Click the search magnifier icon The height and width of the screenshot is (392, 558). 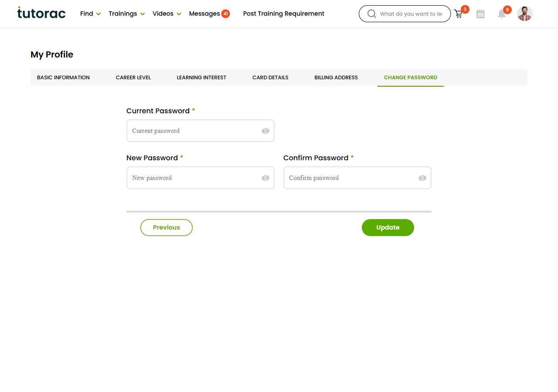372,14
